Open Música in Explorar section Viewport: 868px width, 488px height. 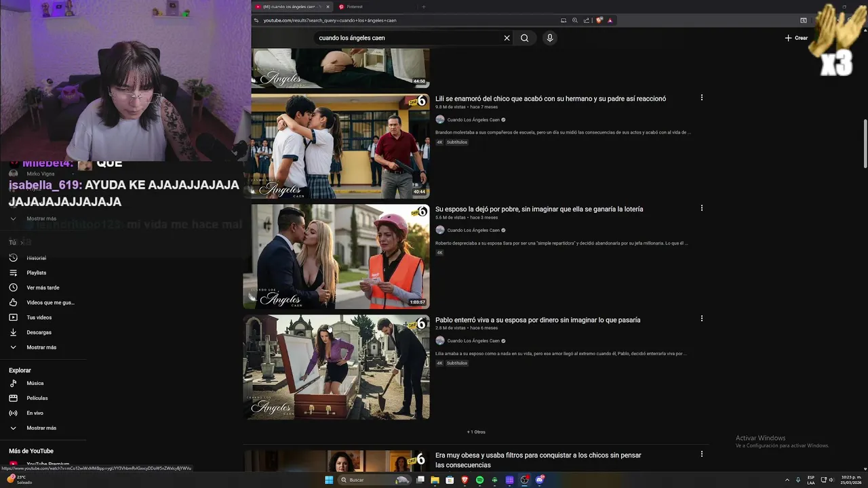coord(35,384)
